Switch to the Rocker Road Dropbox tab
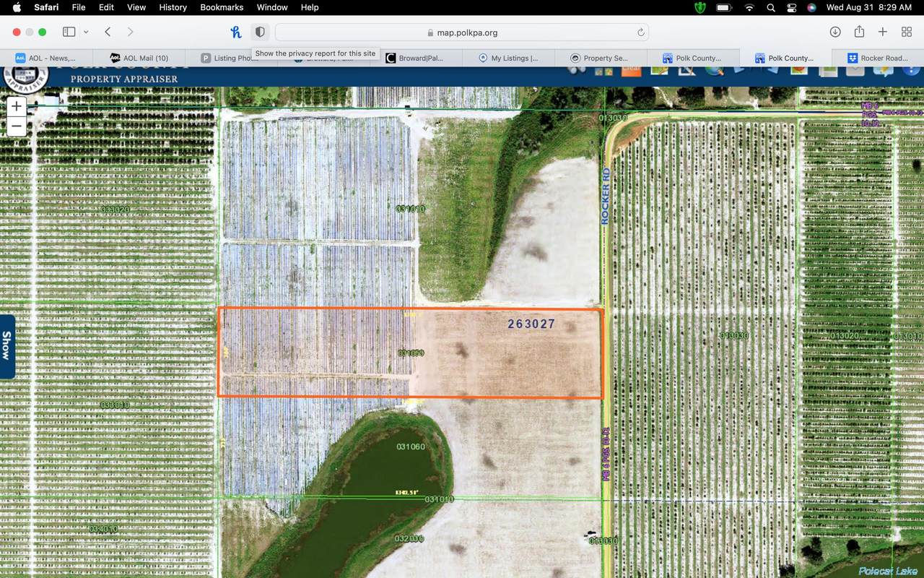Viewport: 924px width, 578px height. pos(878,58)
